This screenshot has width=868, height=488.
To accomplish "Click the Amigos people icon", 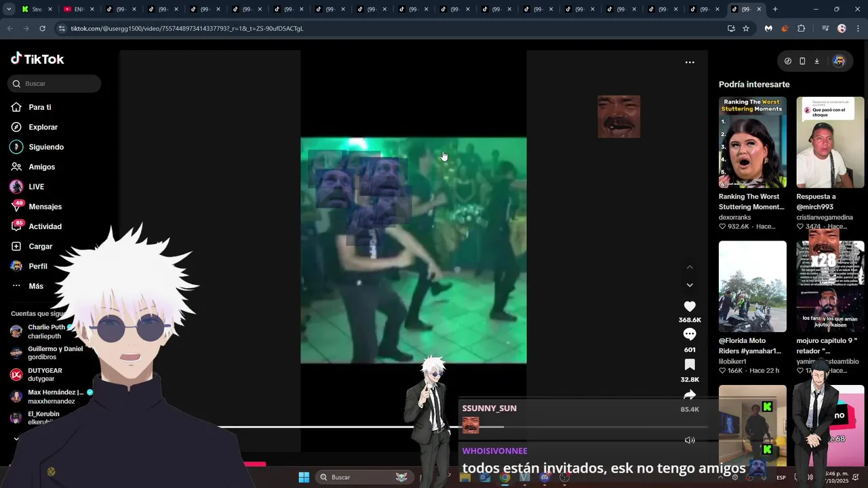I will (16, 167).
